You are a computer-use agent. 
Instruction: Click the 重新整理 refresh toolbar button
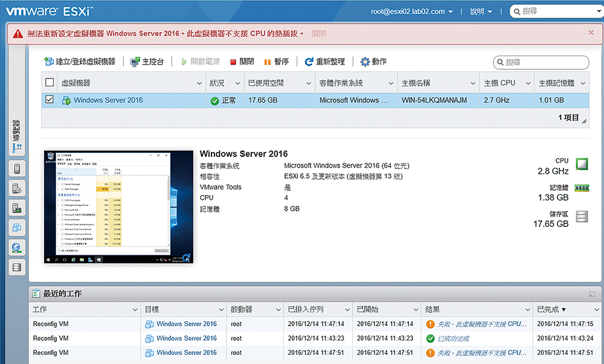click(x=325, y=62)
